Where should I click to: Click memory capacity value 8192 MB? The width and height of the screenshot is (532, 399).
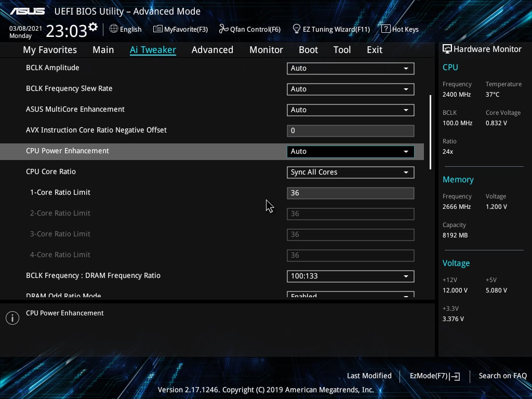(455, 235)
